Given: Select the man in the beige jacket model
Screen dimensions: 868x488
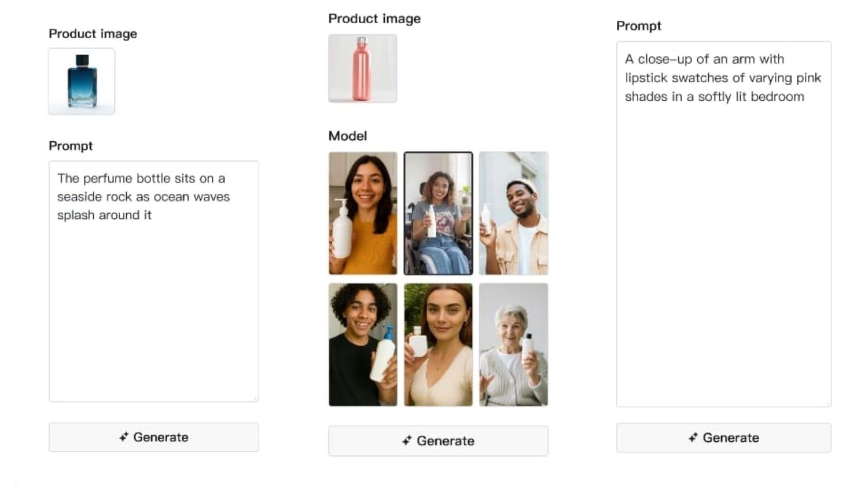Looking at the screenshot, I should [x=513, y=213].
